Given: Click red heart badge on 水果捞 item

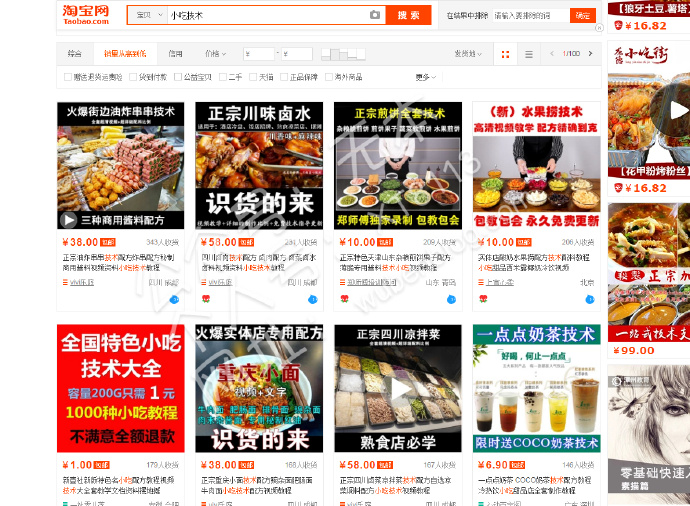Looking at the screenshot, I should pos(483,299).
